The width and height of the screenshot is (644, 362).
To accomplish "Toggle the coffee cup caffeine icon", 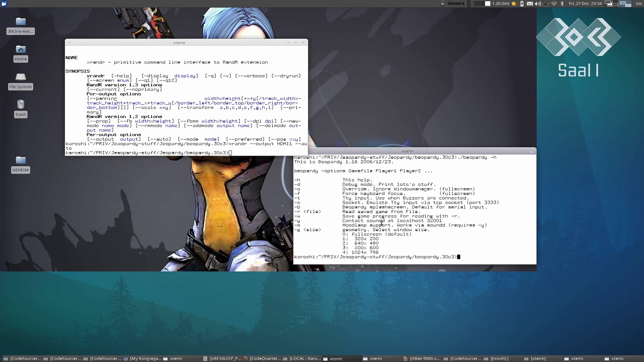I will (546, 4).
